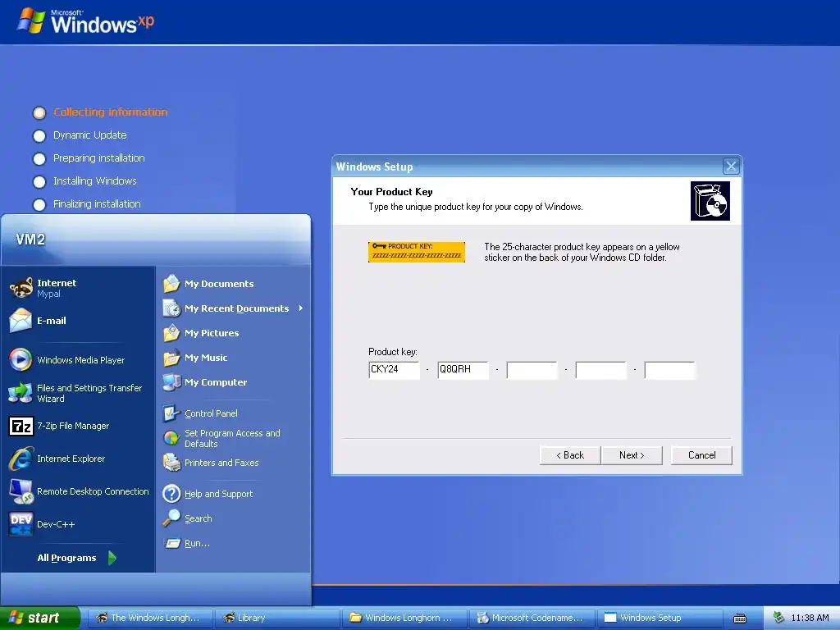The image size is (840, 630).
Task: Click Finalizing installation setup step
Action: click(x=97, y=204)
